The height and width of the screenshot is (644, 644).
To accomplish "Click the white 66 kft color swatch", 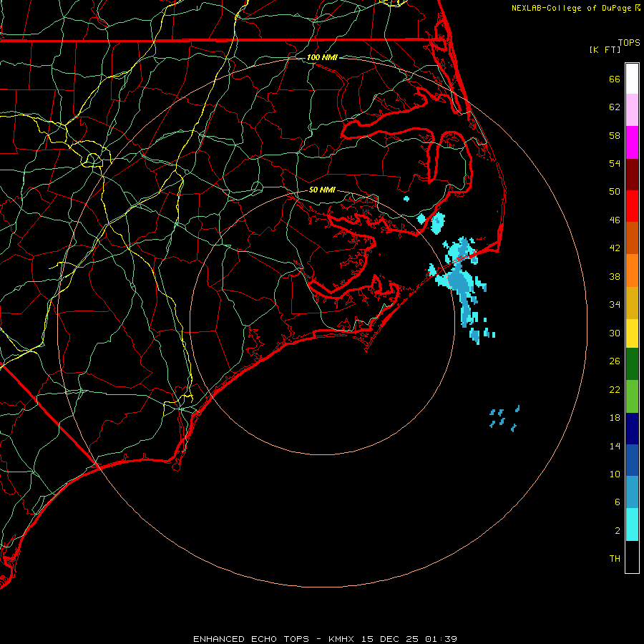I will 632,79.
